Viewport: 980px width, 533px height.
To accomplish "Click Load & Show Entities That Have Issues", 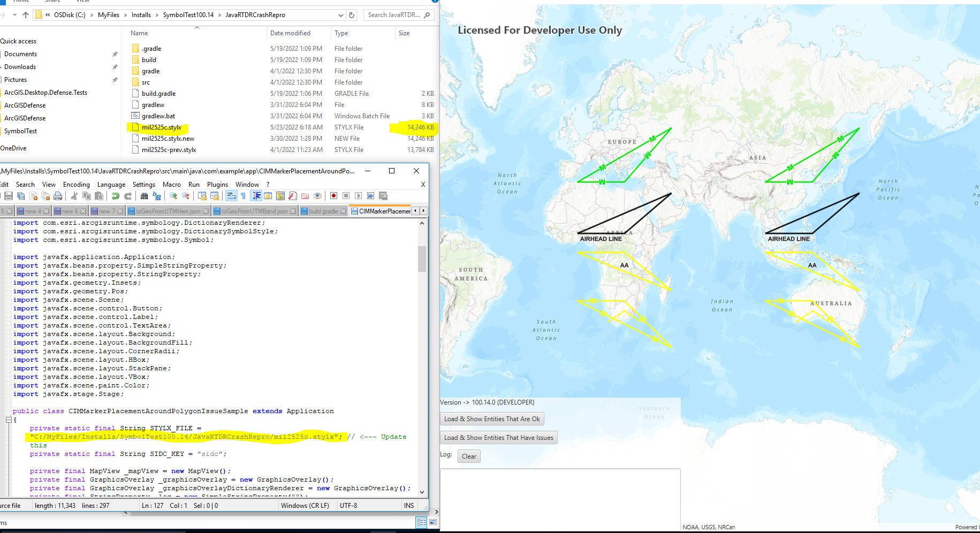I will 499,438.
